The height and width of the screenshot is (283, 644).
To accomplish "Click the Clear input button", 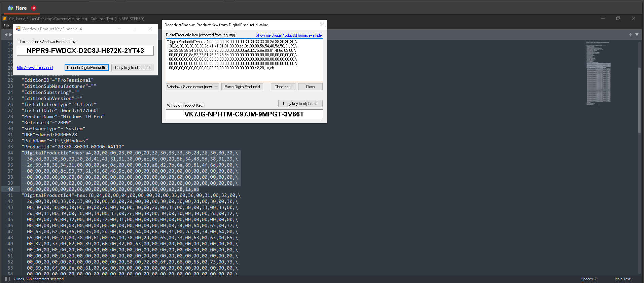I will pyautogui.click(x=283, y=87).
